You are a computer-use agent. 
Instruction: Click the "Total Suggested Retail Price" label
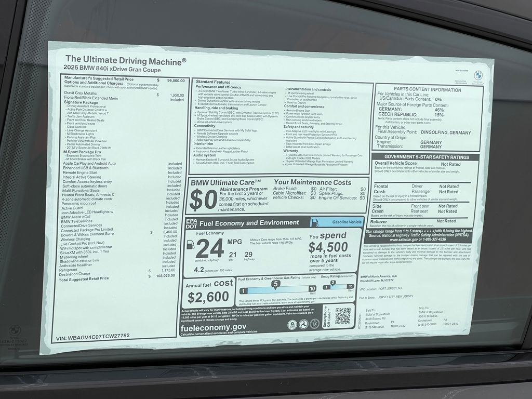tap(84, 279)
